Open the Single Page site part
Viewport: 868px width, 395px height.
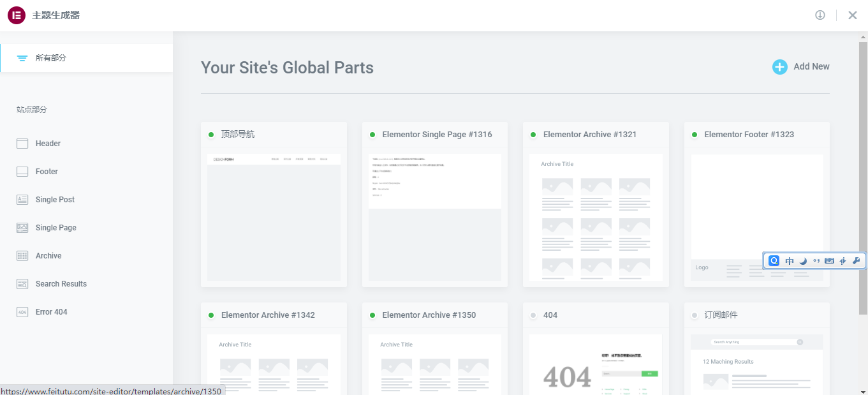tap(56, 228)
